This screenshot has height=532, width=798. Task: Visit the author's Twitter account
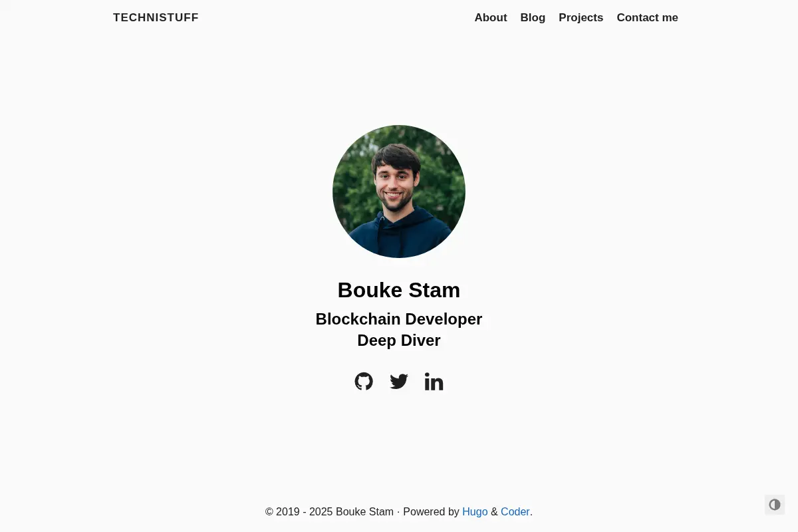[399, 381]
